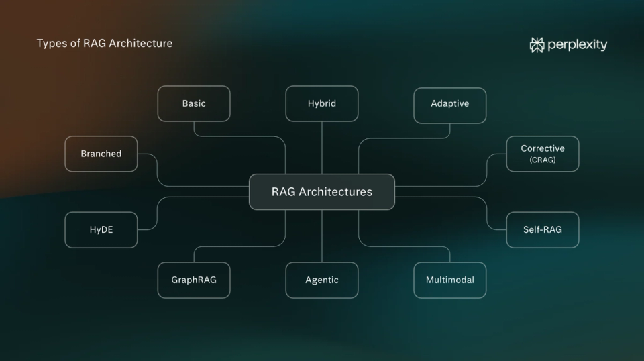Select the central RAG Architectures node
The image size is (644, 361).
[x=322, y=192]
